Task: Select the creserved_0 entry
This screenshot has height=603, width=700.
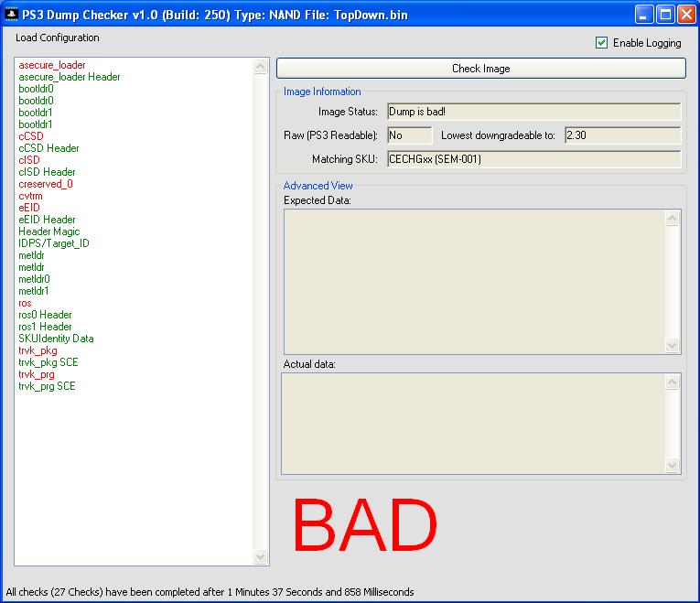Action: [x=46, y=184]
